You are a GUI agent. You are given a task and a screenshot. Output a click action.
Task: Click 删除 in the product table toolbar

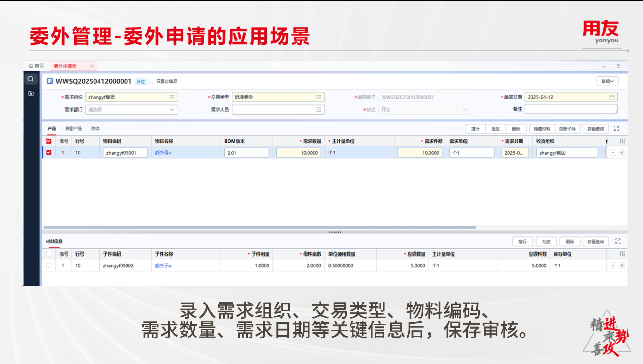click(516, 129)
